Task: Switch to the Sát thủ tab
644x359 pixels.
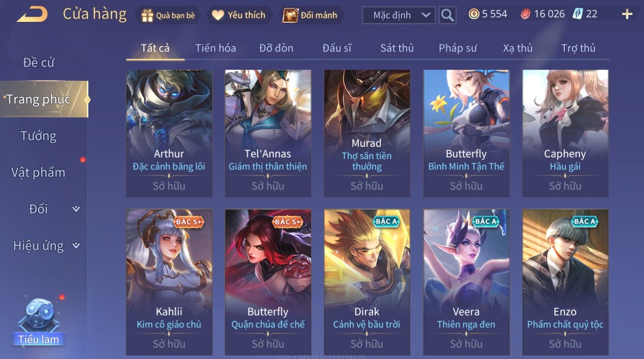Action: tap(397, 48)
